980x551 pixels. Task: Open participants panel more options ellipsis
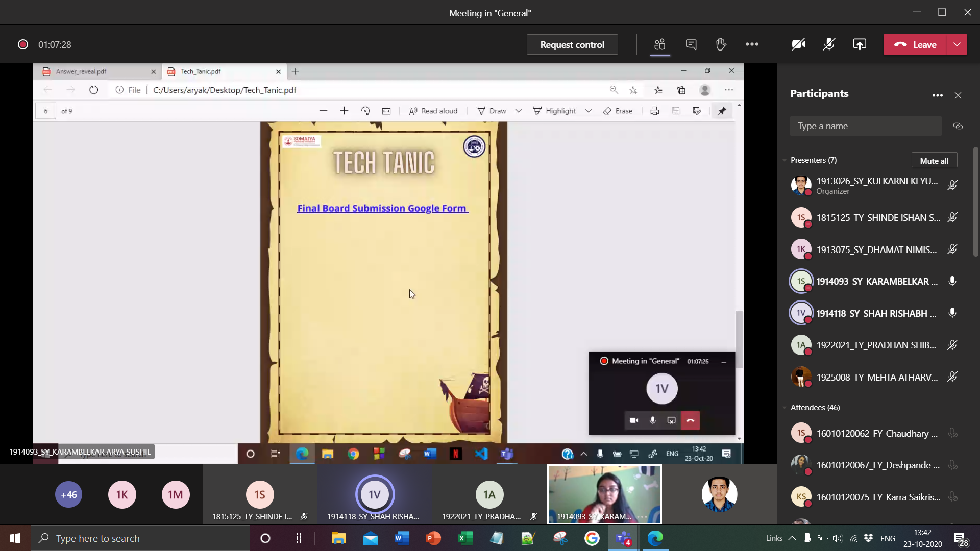[937, 95]
